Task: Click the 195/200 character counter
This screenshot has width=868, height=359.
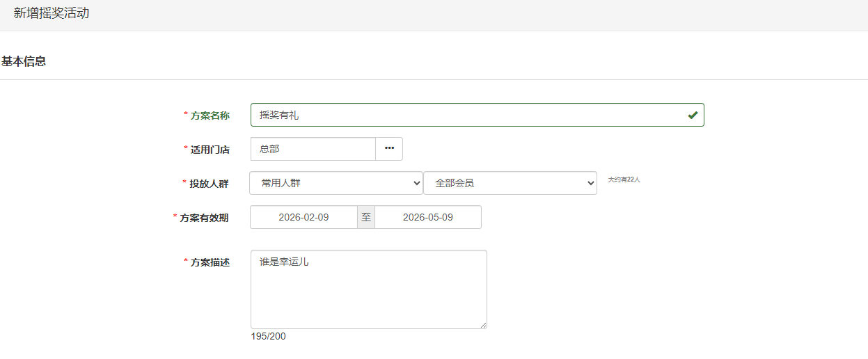Action: (x=268, y=337)
